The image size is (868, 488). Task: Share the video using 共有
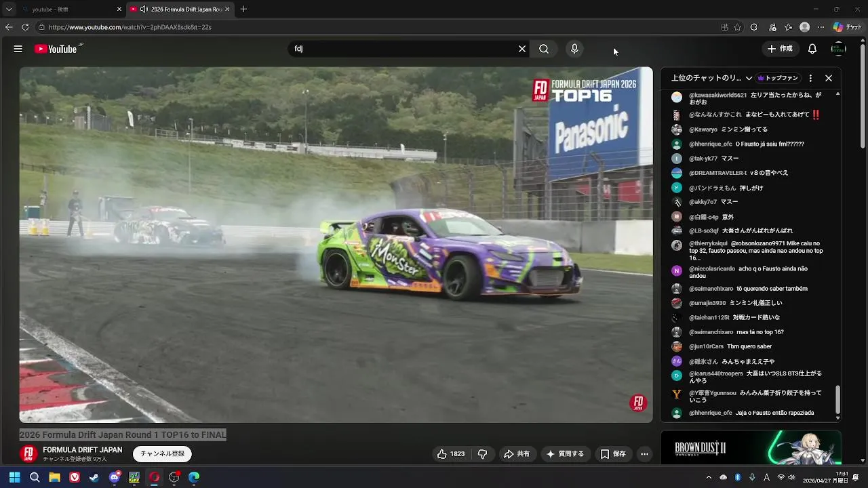(516, 454)
